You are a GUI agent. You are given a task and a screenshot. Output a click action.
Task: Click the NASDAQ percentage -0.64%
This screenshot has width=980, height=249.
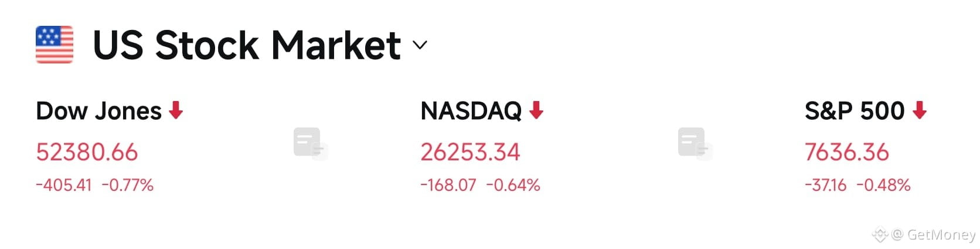513,186
